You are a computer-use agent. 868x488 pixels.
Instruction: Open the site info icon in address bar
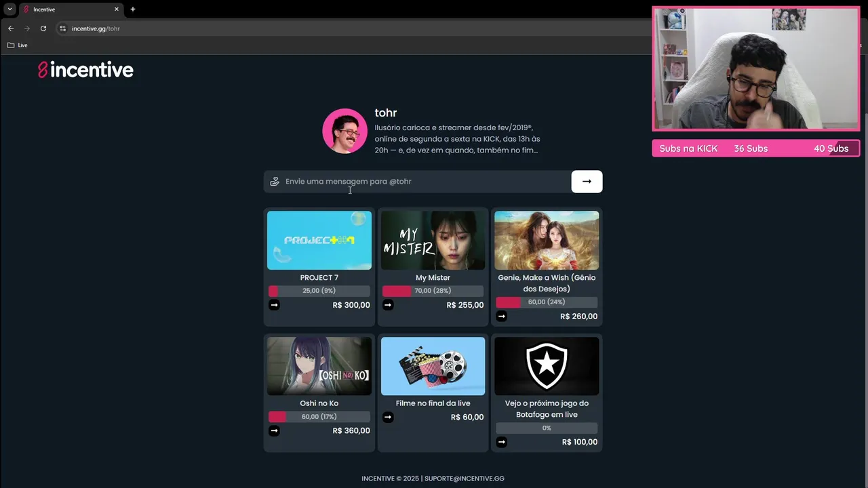click(x=62, y=28)
